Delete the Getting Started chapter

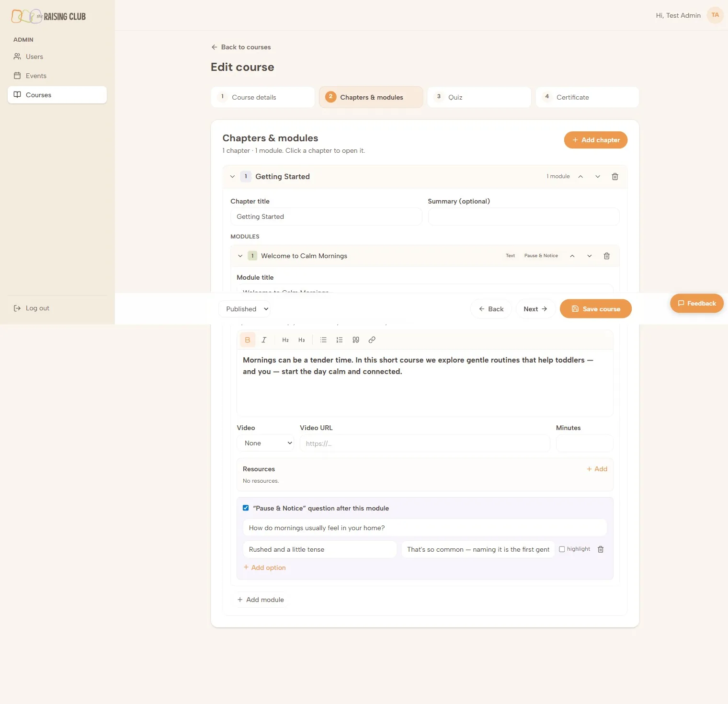tap(615, 177)
